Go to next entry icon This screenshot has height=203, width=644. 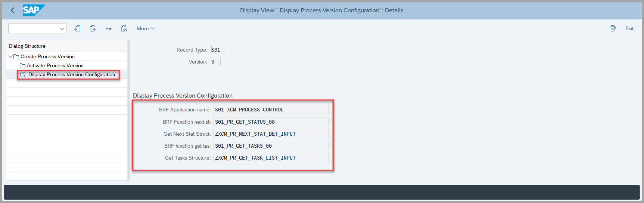click(x=93, y=28)
